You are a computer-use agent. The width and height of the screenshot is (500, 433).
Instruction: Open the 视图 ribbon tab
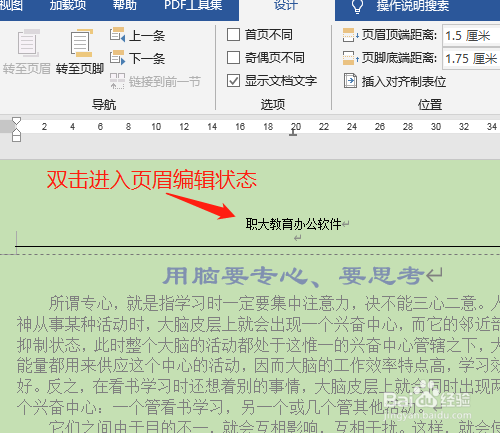pyautogui.click(x=11, y=5)
